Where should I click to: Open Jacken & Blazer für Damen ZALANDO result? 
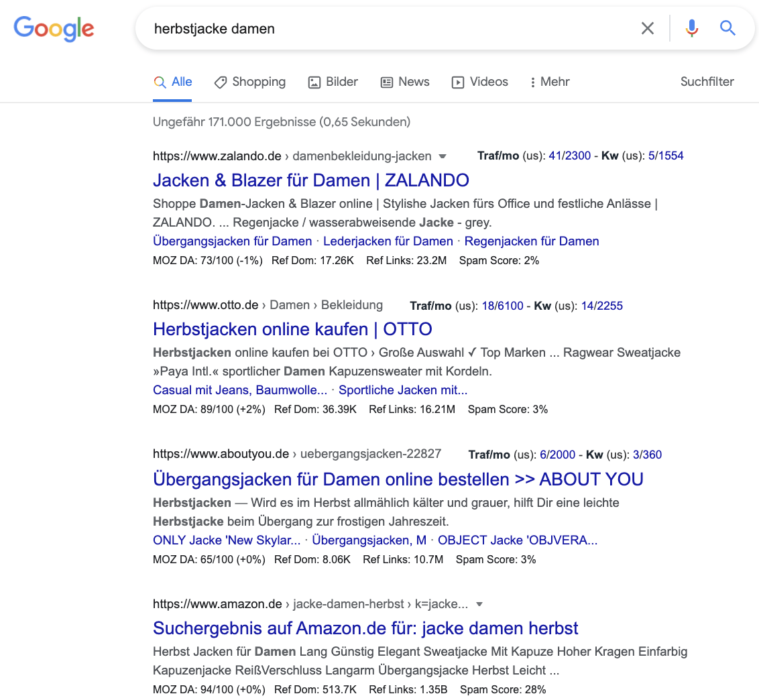tap(310, 180)
